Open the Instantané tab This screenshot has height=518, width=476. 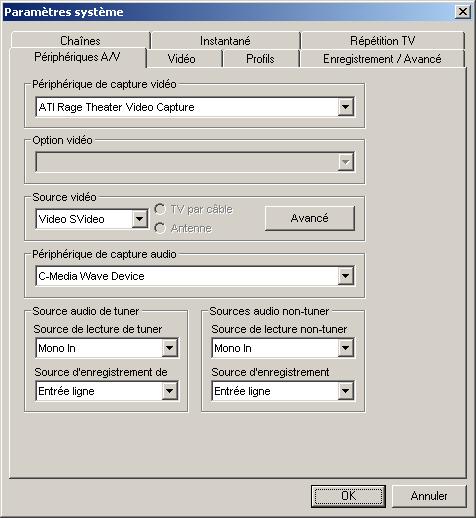(x=225, y=41)
